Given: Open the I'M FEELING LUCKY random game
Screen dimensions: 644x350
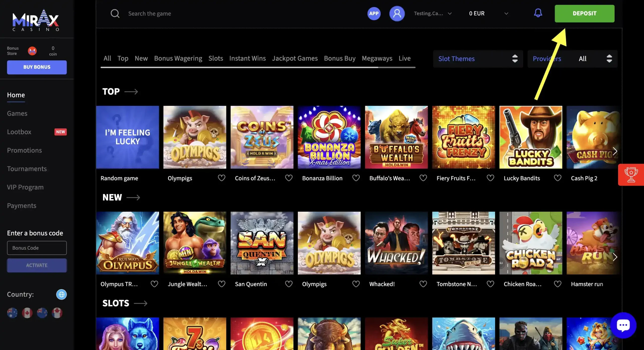Looking at the screenshot, I should pos(128,137).
